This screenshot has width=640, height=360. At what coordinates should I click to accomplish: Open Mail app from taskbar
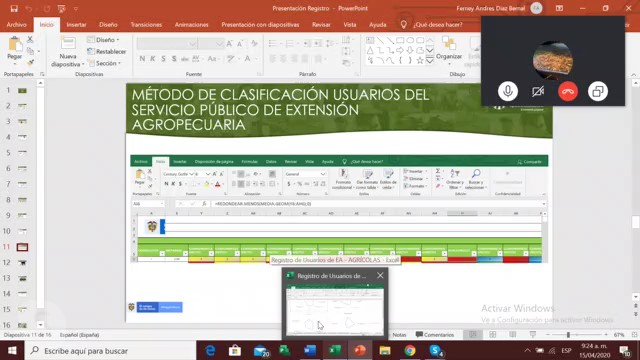[x=260, y=351]
